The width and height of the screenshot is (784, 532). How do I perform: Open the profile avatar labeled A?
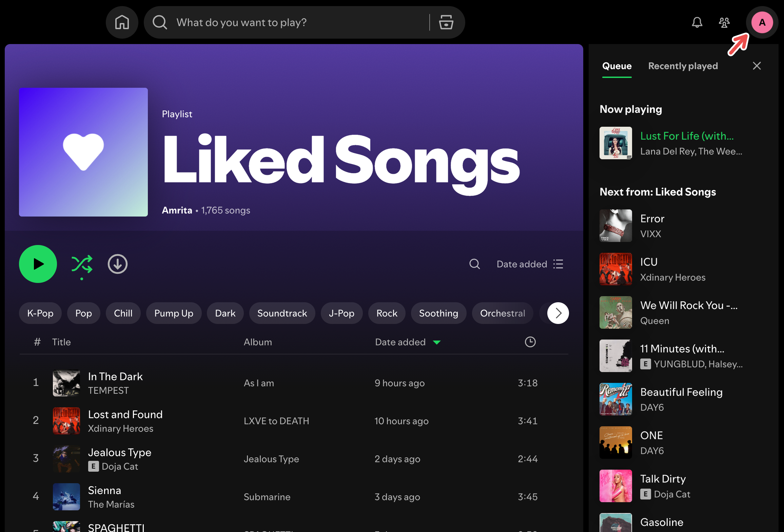coord(762,22)
